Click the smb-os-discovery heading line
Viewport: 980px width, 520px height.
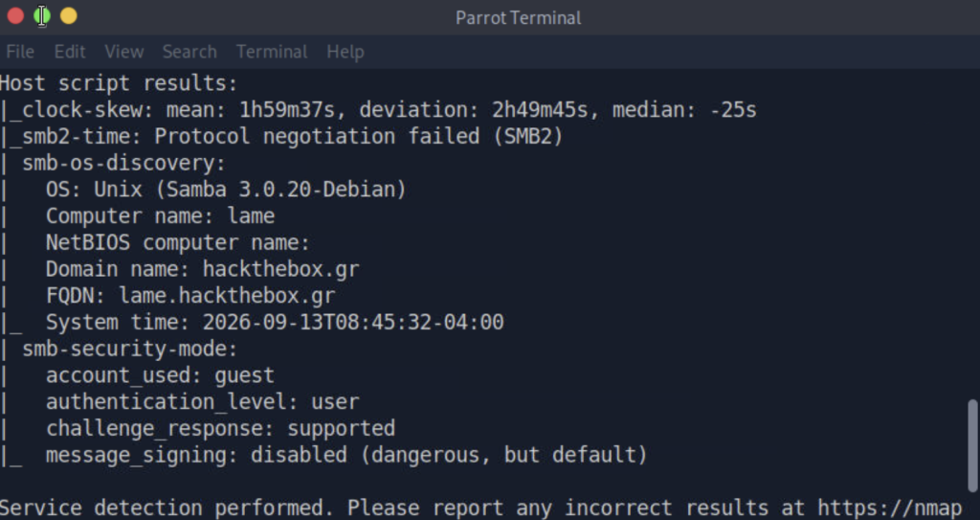(123, 163)
